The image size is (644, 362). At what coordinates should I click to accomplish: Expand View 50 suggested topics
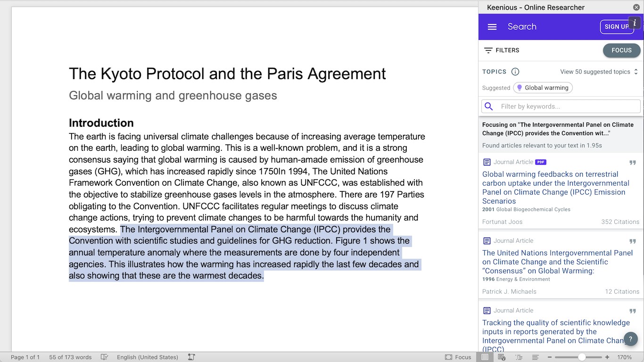599,72
